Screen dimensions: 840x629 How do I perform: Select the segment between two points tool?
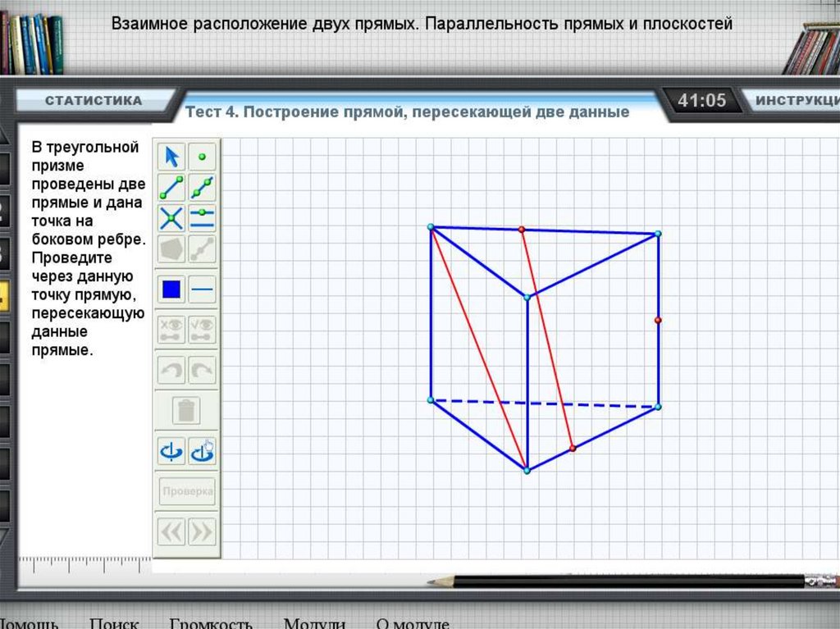(x=171, y=188)
